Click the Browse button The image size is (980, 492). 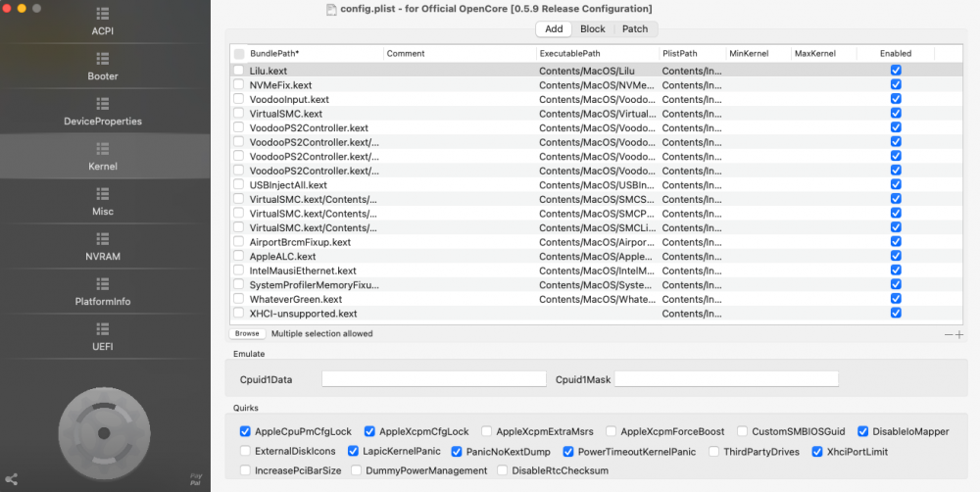248,334
